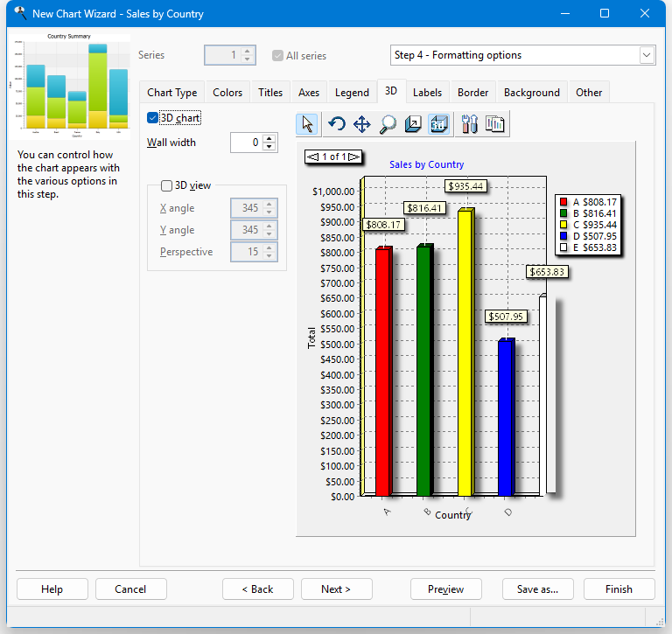Image resolution: width=672 pixels, height=634 pixels.
Task: Click the Country Summary chart thumbnail
Action: (68, 85)
